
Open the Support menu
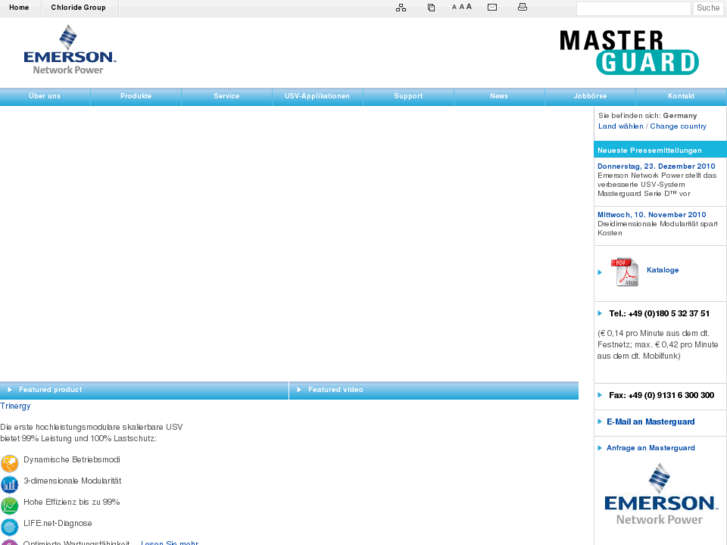tap(408, 96)
